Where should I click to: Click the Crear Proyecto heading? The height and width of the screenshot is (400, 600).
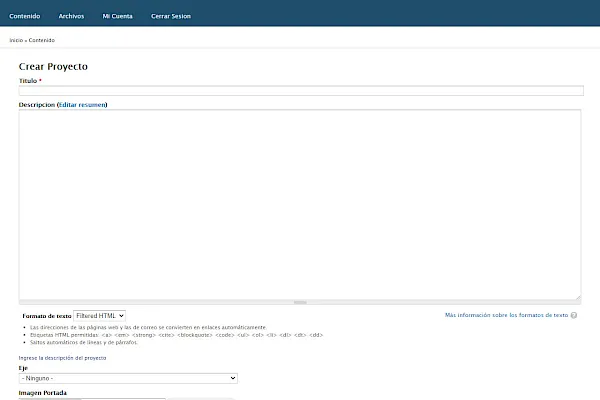(x=53, y=67)
